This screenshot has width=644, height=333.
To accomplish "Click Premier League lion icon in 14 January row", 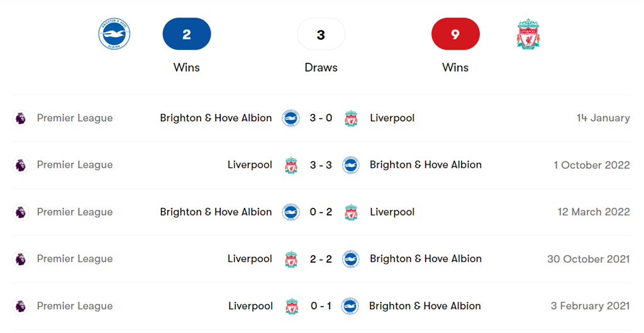I will [x=21, y=118].
